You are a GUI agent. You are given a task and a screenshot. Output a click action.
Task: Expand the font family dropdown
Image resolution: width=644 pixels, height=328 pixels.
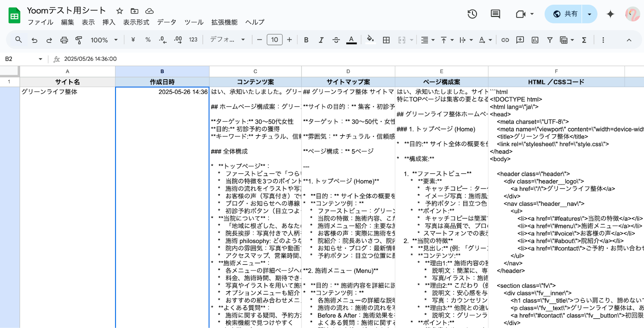click(227, 40)
